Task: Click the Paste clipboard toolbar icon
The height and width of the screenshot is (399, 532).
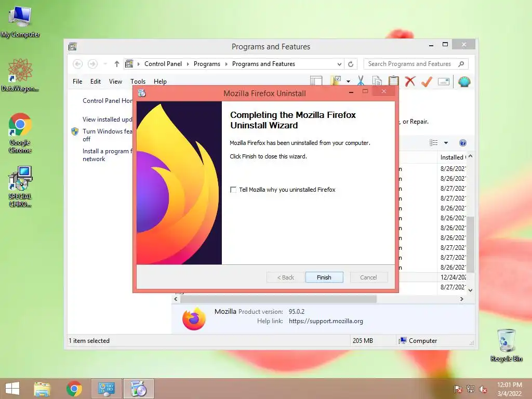Action: point(394,81)
